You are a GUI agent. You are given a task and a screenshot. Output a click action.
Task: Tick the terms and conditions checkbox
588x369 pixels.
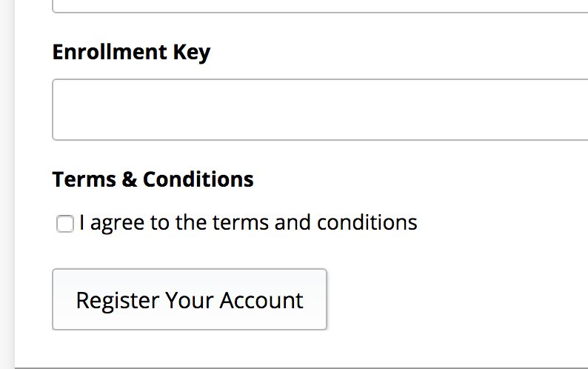[65, 223]
